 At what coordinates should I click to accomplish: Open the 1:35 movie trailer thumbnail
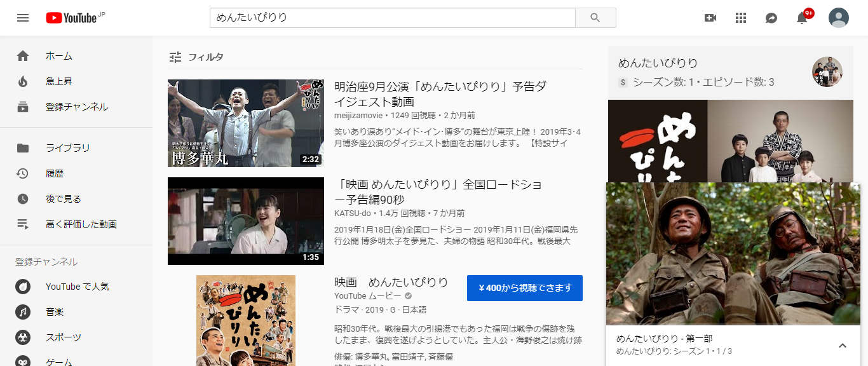click(245, 221)
